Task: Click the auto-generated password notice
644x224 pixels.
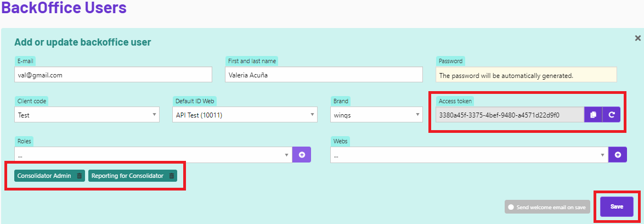Action: pos(526,75)
